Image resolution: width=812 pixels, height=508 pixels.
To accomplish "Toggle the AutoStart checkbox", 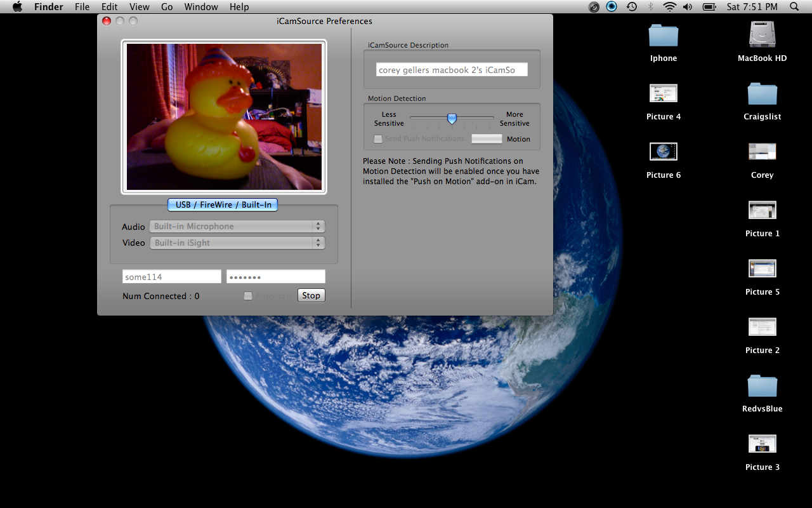I will pyautogui.click(x=248, y=296).
